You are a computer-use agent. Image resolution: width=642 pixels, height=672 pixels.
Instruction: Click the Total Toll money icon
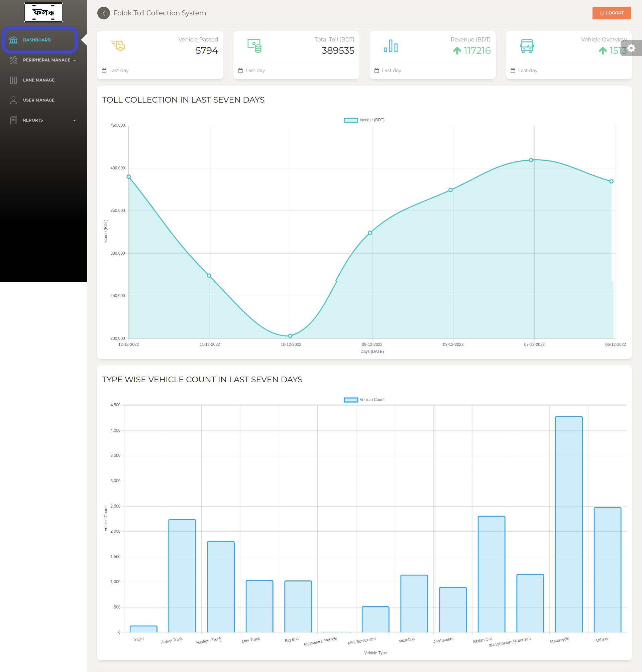pyautogui.click(x=254, y=45)
